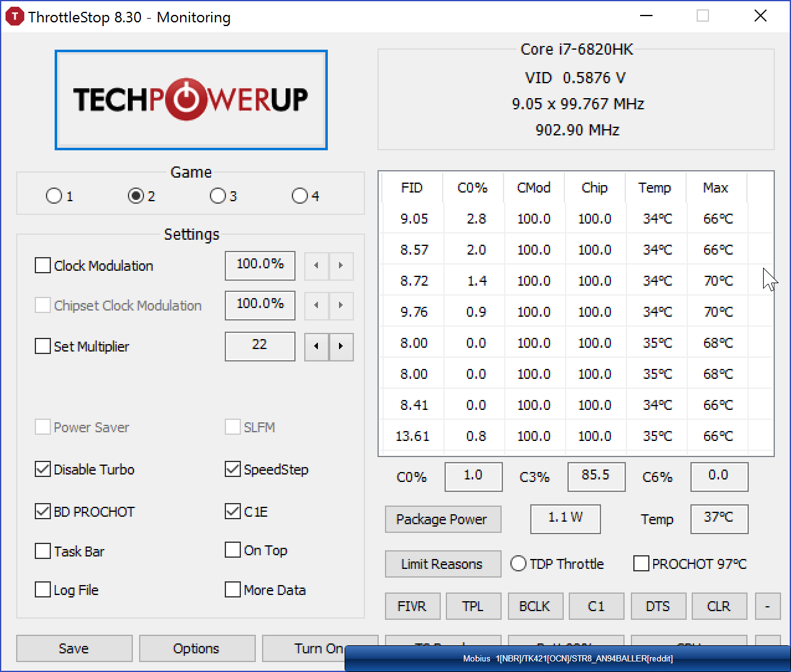Click the table cell FID 8.72
Viewport: 791px width, 672px height.
click(414, 281)
